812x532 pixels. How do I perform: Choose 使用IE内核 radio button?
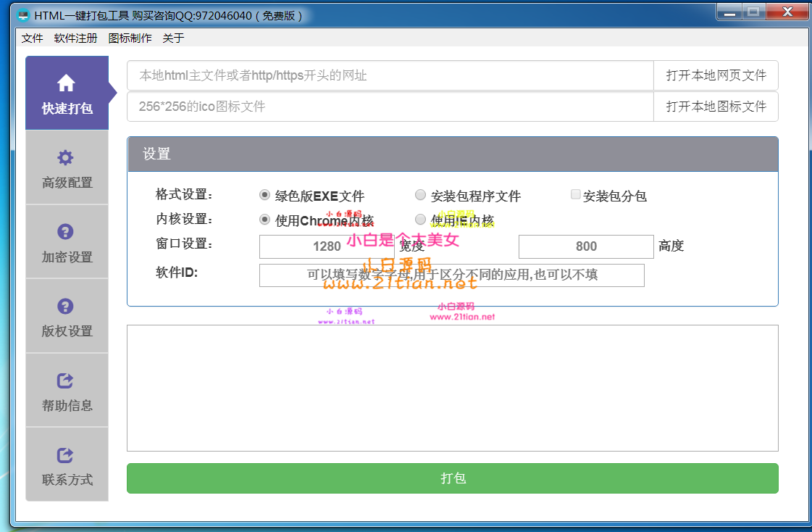[420, 220]
